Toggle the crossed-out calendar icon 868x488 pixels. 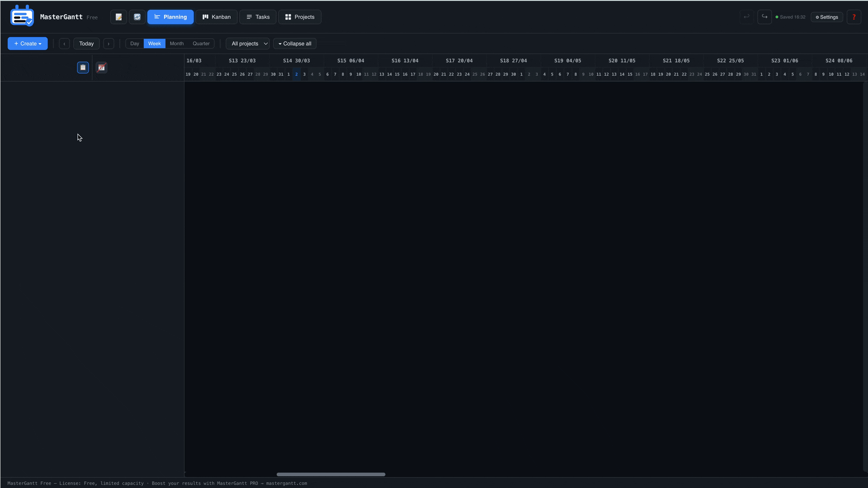[101, 67]
